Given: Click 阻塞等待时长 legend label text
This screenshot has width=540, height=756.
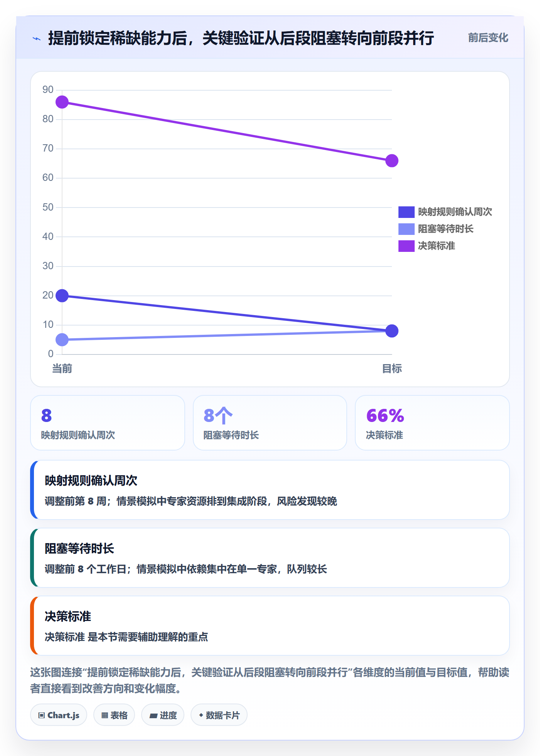Looking at the screenshot, I should tap(446, 229).
